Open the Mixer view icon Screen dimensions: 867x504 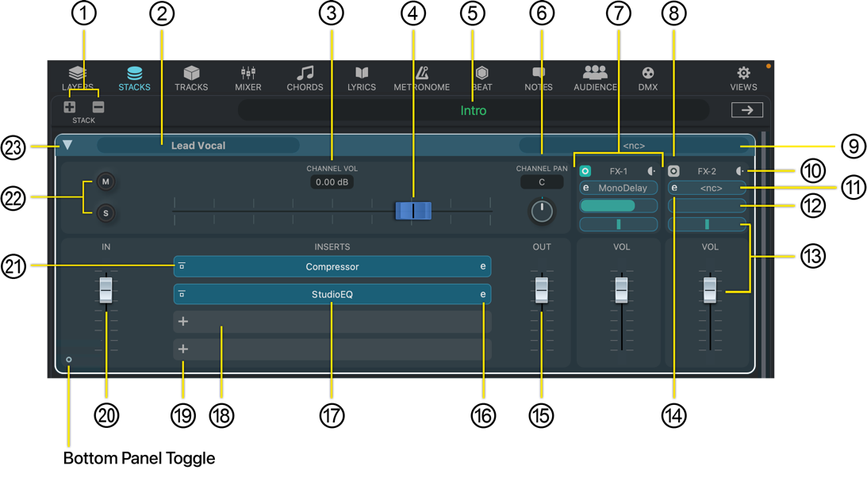pyautogui.click(x=248, y=78)
